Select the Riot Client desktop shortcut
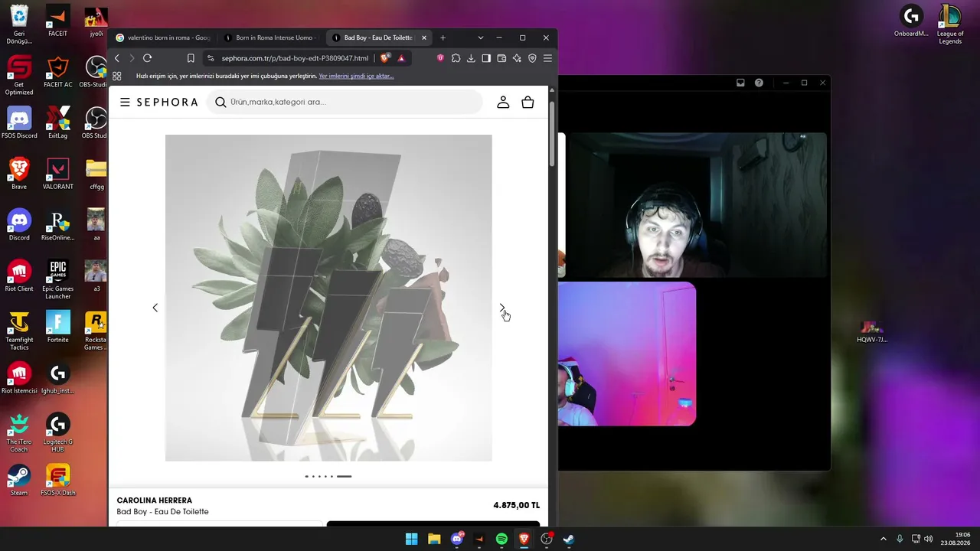This screenshot has height=551, width=980. click(19, 275)
